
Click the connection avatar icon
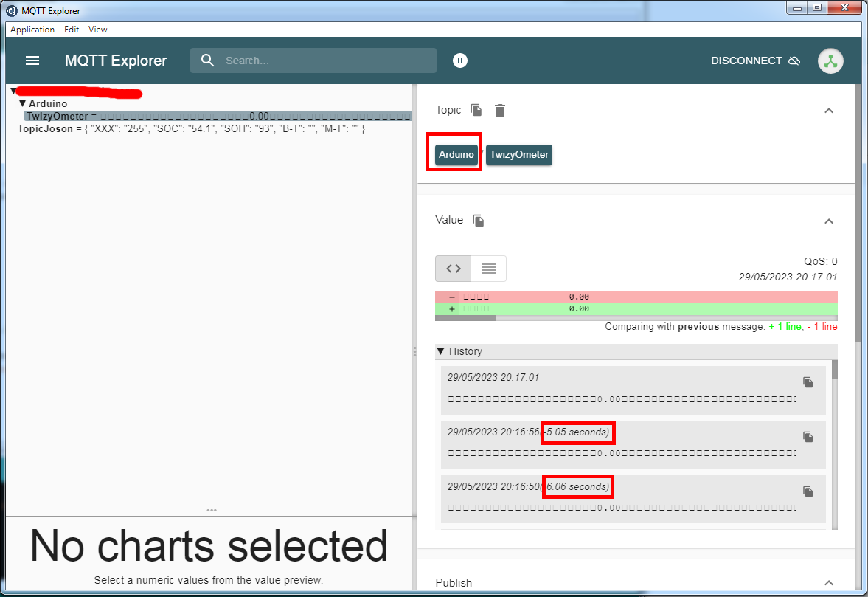point(831,61)
